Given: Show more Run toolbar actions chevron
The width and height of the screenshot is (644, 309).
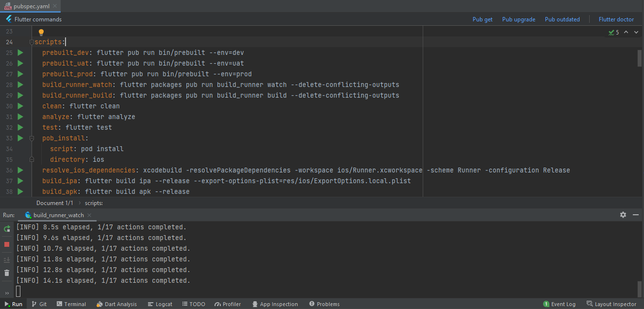Looking at the screenshot, I should [x=7, y=293].
